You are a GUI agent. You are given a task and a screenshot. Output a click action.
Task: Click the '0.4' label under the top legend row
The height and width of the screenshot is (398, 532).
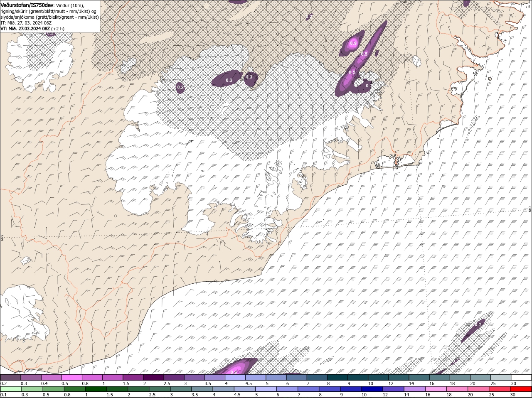point(44,383)
